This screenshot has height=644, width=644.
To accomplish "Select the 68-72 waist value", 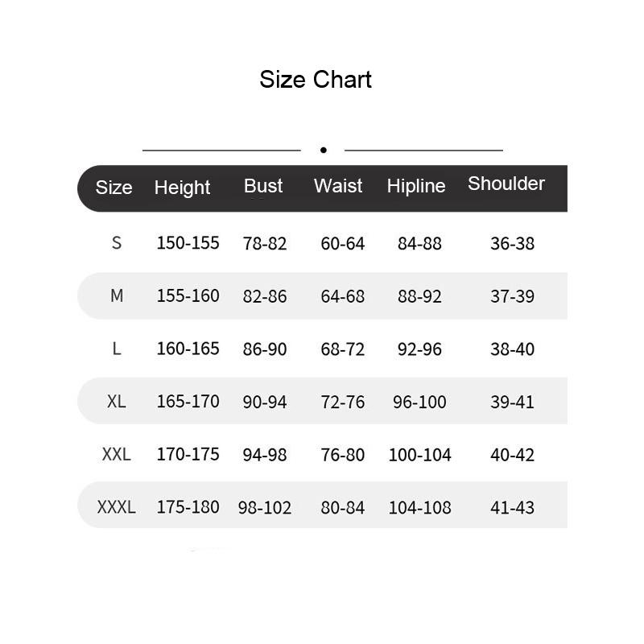I will point(342,349).
